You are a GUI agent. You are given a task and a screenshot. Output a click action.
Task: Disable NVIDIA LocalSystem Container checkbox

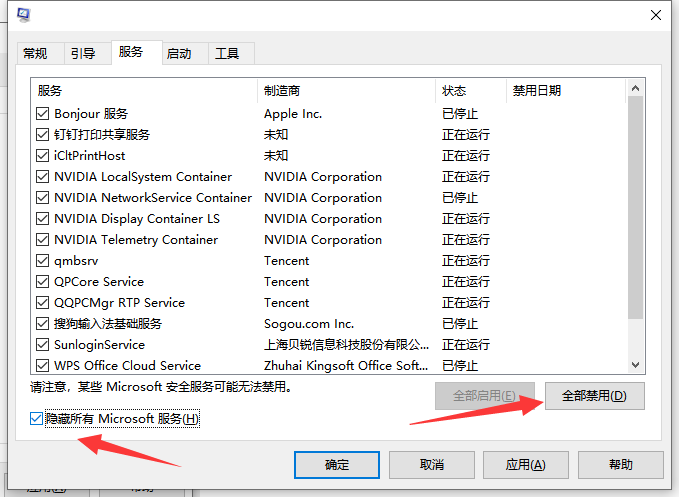coord(42,177)
